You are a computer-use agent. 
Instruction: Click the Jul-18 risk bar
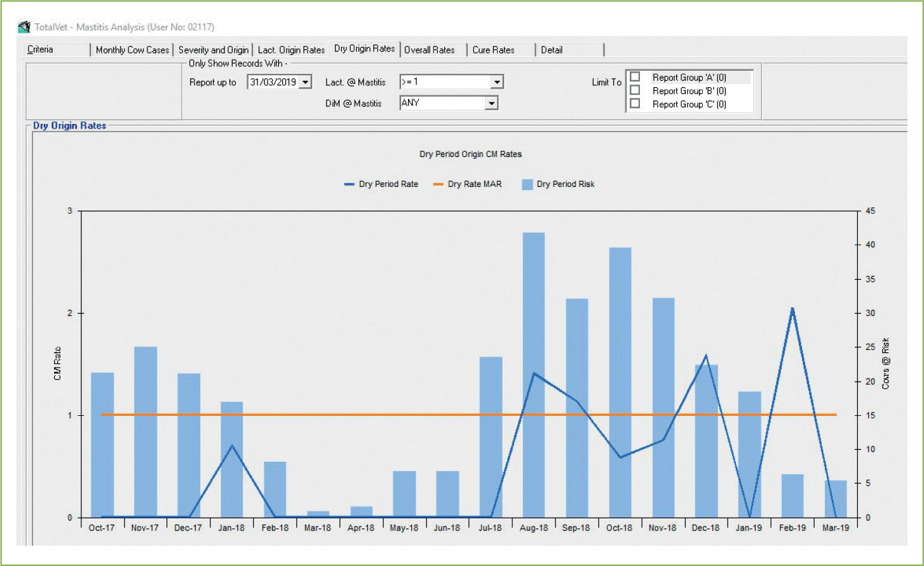click(x=491, y=438)
